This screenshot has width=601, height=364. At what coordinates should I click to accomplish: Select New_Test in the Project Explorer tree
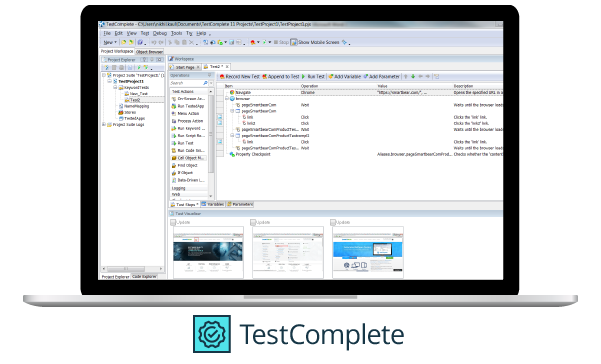click(x=139, y=94)
